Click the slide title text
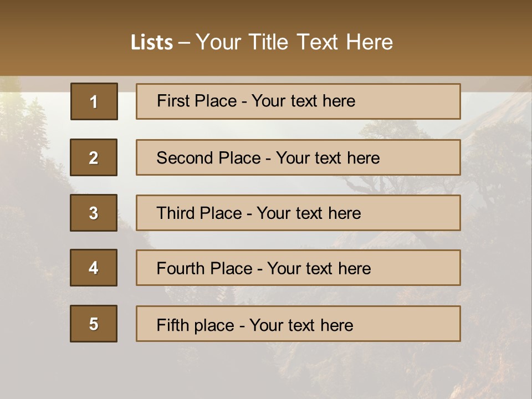The width and height of the screenshot is (532, 399). (262, 42)
